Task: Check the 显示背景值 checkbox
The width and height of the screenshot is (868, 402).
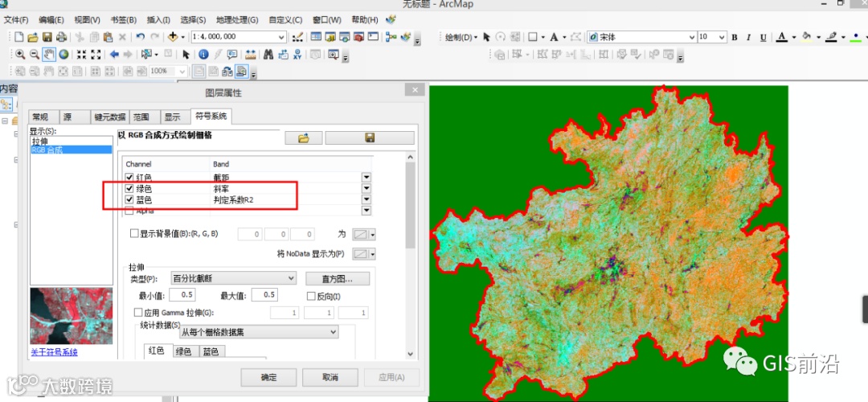Action: click(x=134, y=234)
